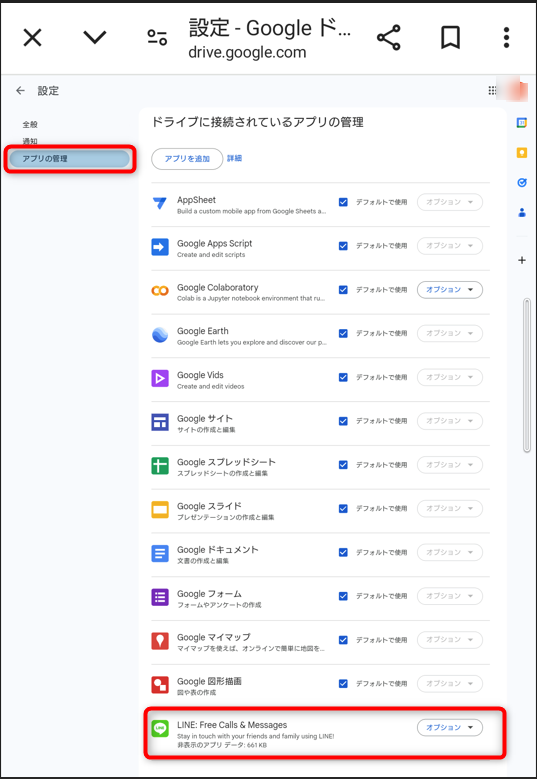The image size is (537, 779).
Task: Toggle default use for Google ドキュメント
Action: (343, 552)
